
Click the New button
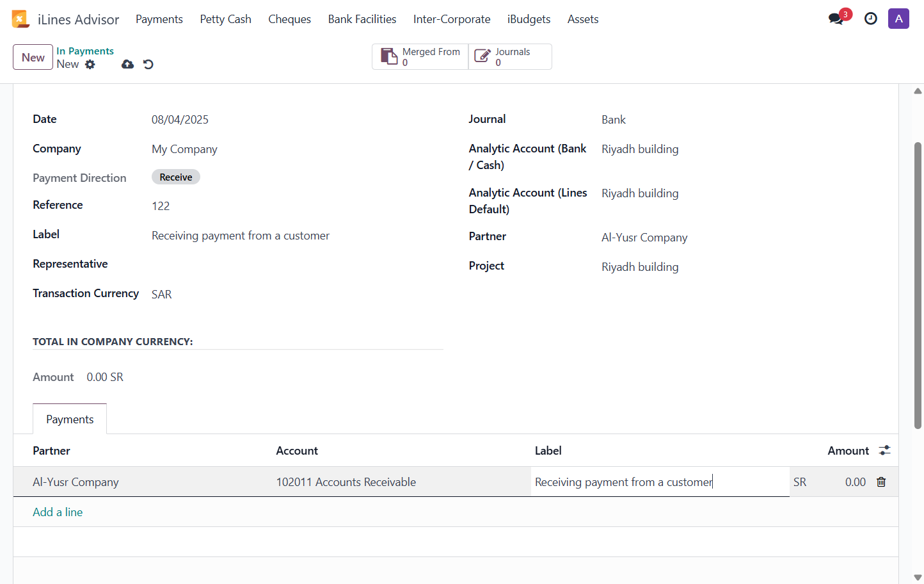tap(33, 57)
